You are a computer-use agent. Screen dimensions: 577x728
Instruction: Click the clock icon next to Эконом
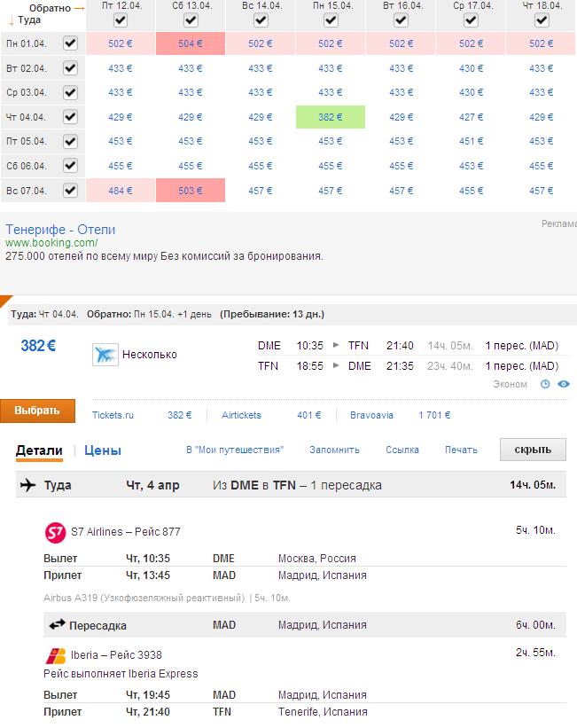pyautogui.click(x=546, y=384)
